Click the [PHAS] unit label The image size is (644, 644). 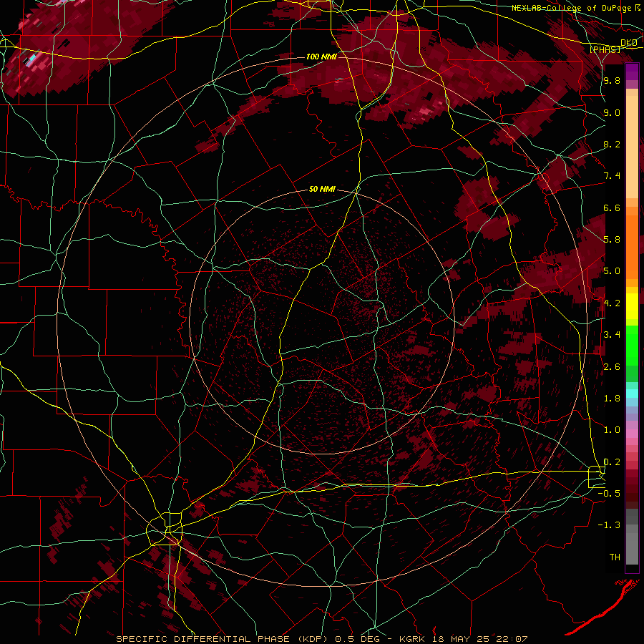pos(605,49)
